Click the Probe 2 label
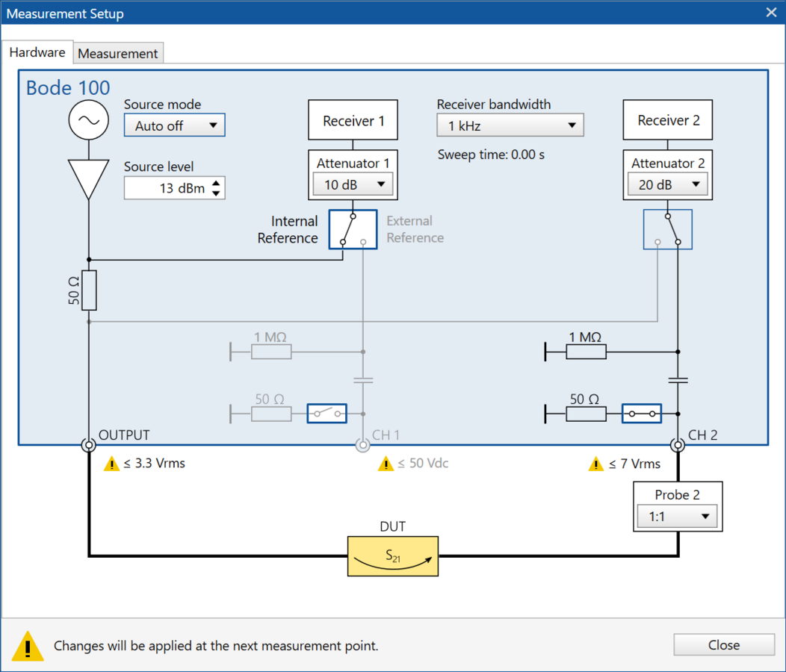This screenshot has width=786, height=672. click(x=677, y=494)
